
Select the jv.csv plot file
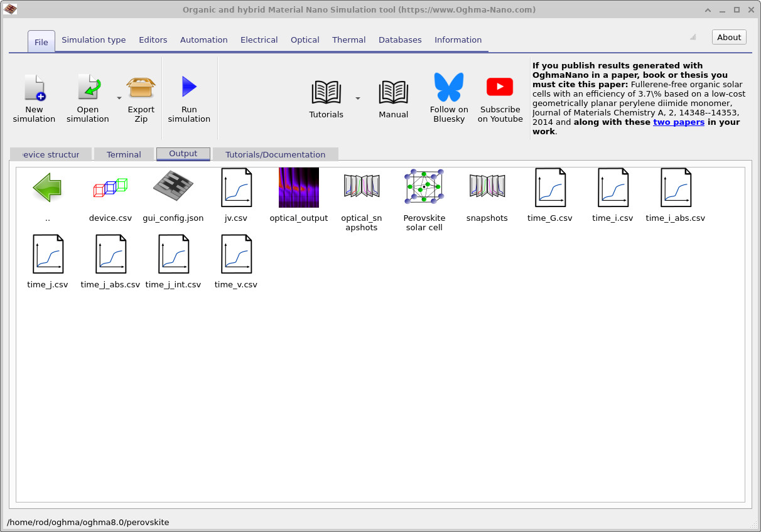coord(236,188)
